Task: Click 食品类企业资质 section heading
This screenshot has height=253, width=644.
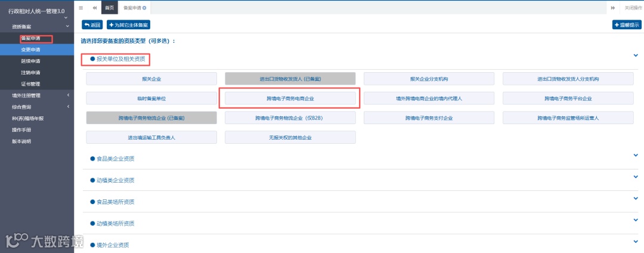Action: [x=116, y=159]
